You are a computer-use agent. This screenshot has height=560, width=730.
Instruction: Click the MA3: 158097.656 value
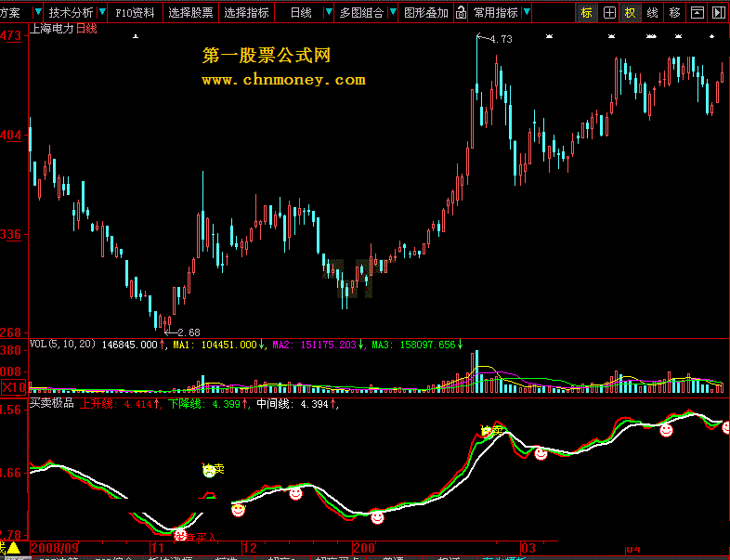pyautogui.click(x=413, y=345)
